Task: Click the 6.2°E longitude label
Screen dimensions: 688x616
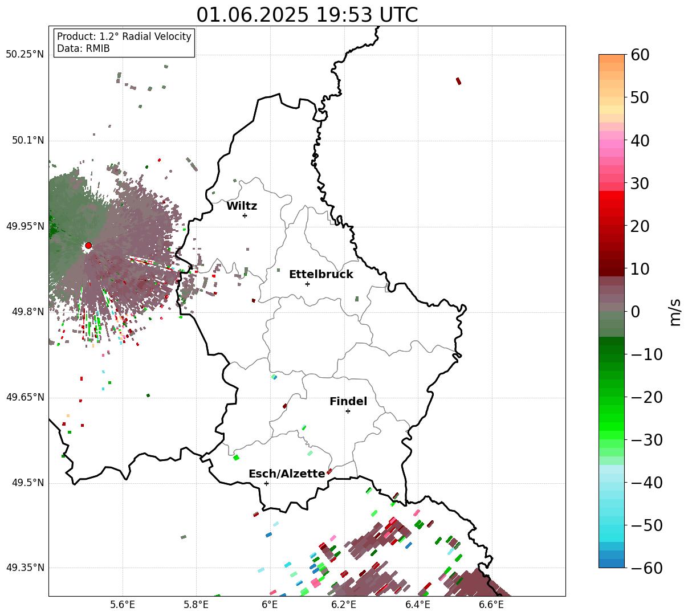Action: 344,605
